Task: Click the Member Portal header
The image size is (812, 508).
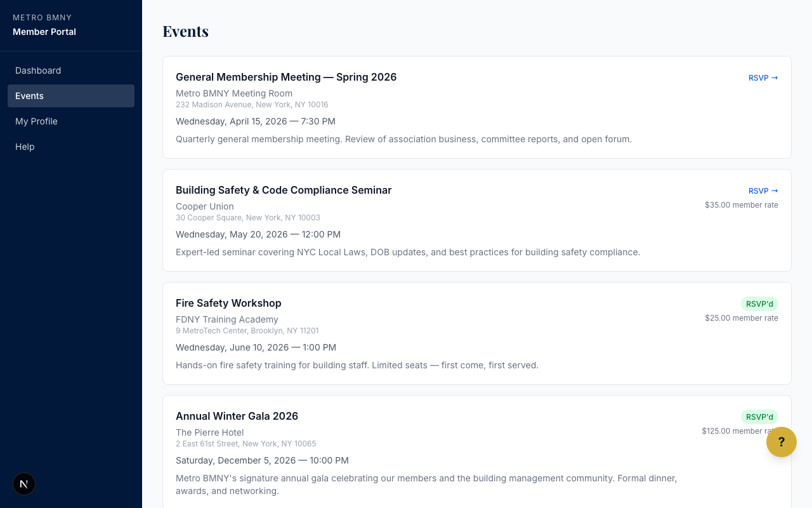Action: (x=44, y=32)
